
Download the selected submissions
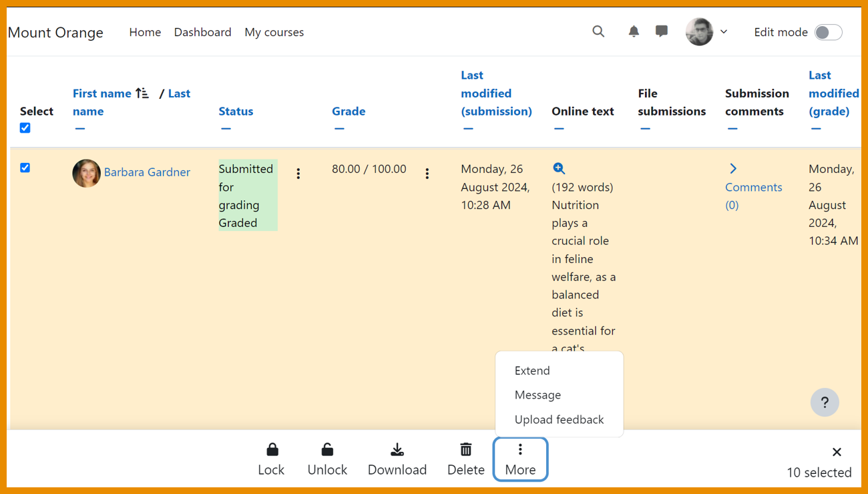[397, 458]
